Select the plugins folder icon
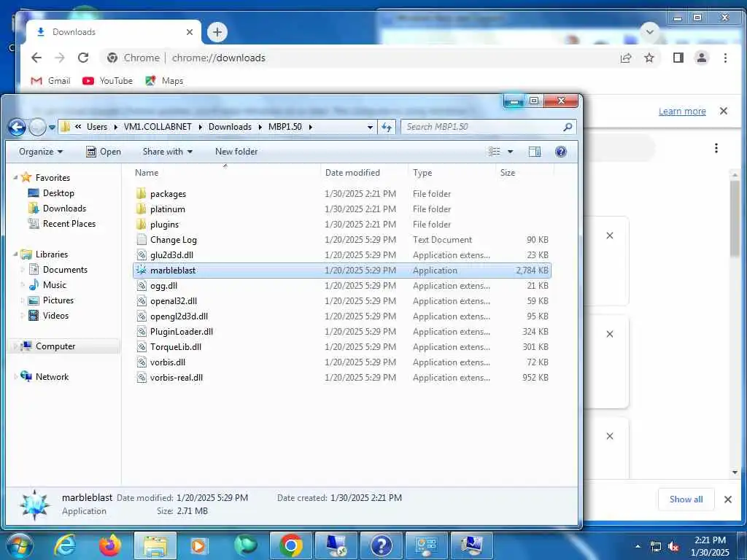This screenshot has width=747, height=560. pos(141,225)
